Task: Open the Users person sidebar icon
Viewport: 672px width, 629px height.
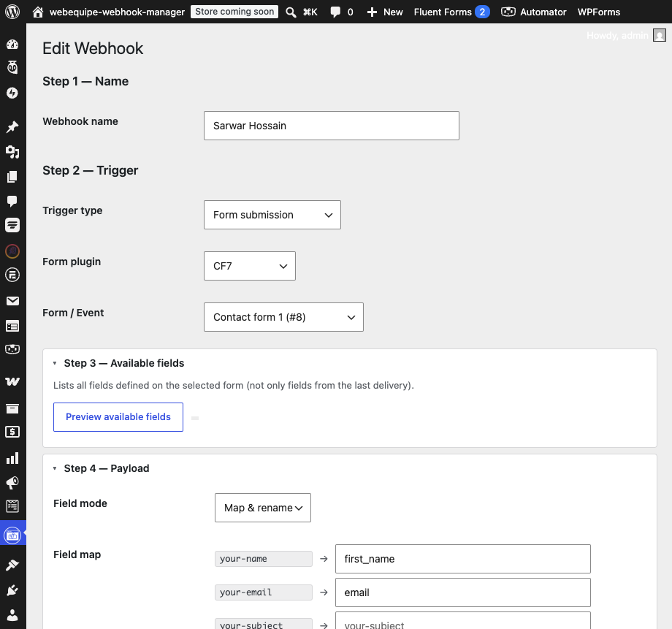Action: pyautogui.click(x=12, y=615)
